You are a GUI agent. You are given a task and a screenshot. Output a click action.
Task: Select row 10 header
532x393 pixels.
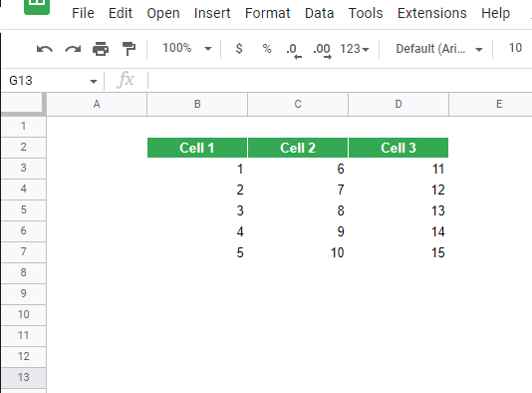(x=23, y=315)
